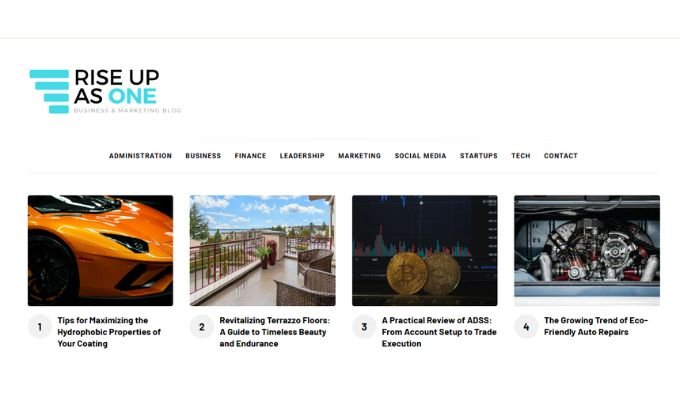The image size is (680, 409).
Task: Read 'Tips for Maximizing the Hydrophobic Properties' article
Action: [109, 332]
